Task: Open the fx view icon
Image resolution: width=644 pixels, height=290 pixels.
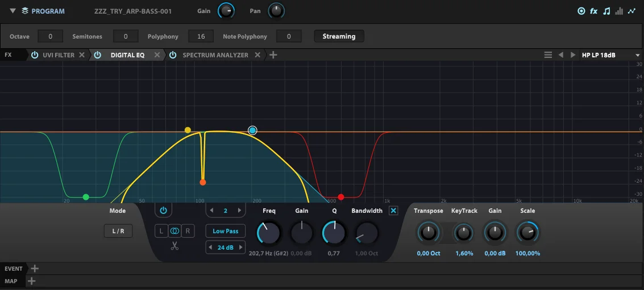Action: click(594, 11)
